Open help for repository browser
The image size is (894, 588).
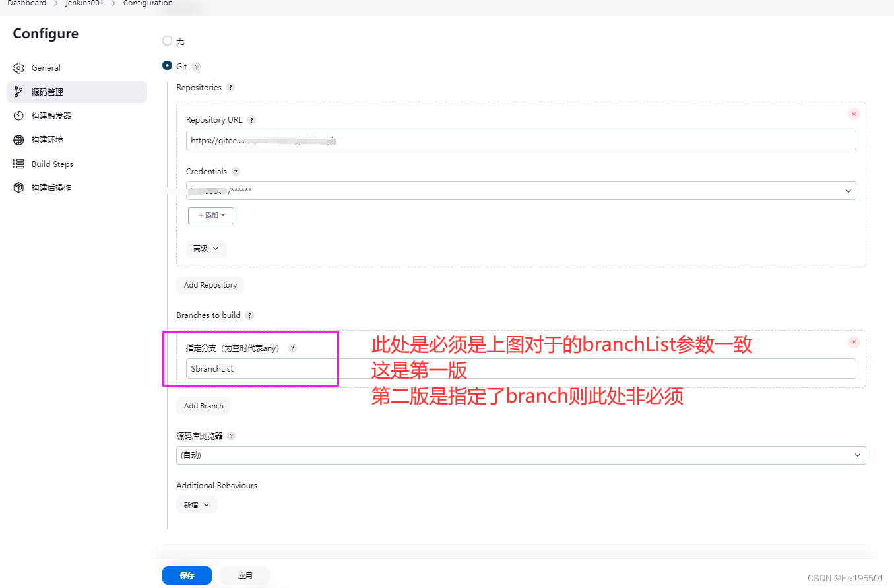(x=231, y=436)
